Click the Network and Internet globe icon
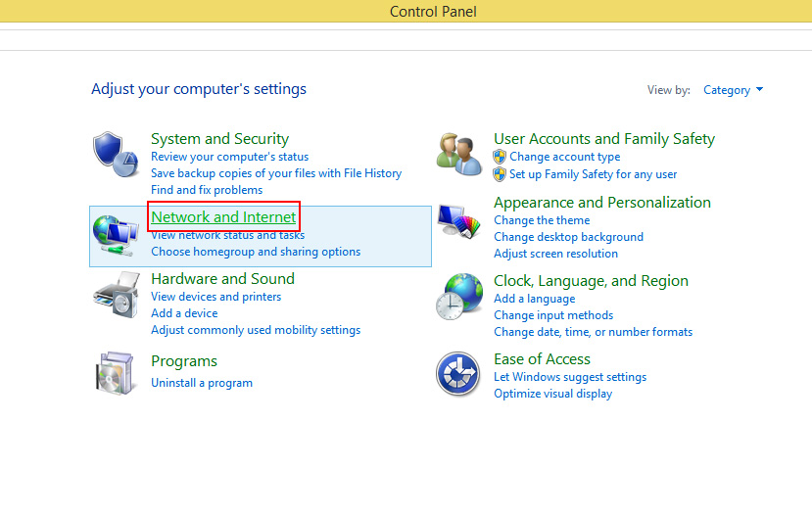The width and height of the screenshot is (812, 517). coord(116,235)
